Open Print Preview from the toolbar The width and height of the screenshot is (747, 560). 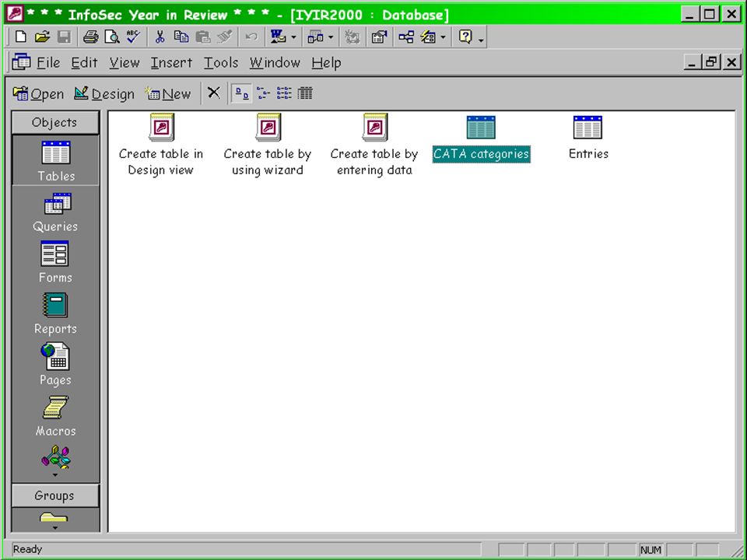[112, 37]
